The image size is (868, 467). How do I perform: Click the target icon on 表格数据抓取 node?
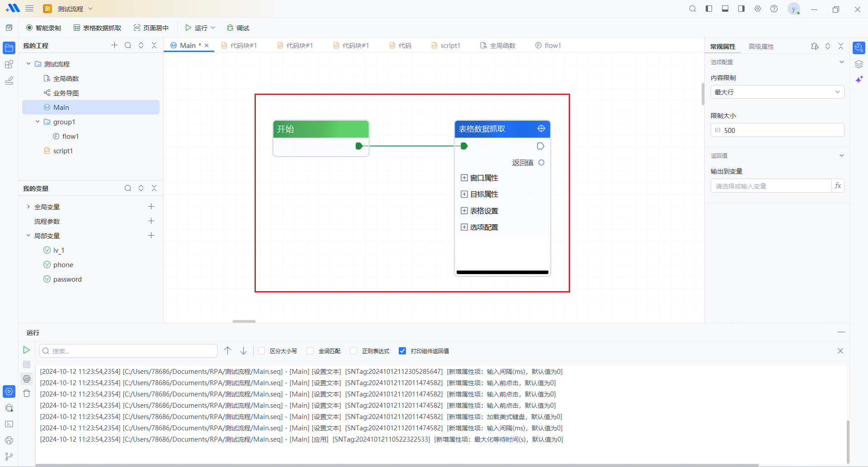(x=541, y=129)
